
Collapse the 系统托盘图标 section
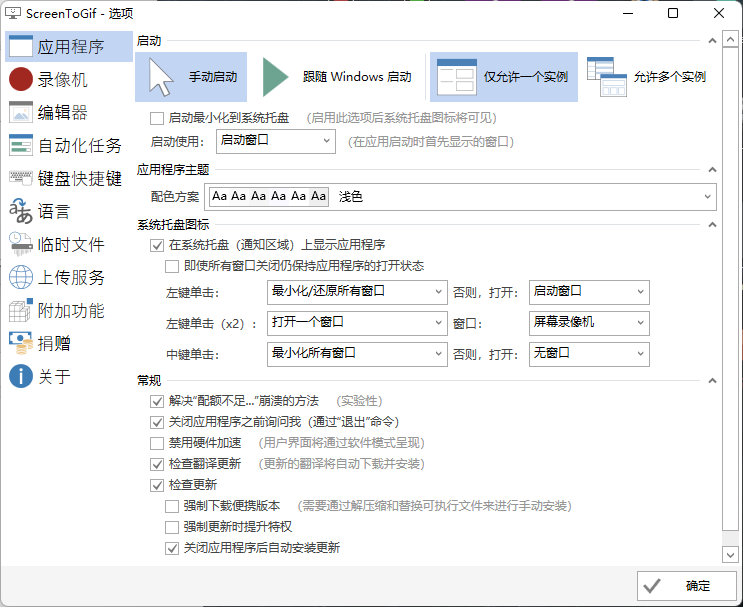(x=712, y=225)
